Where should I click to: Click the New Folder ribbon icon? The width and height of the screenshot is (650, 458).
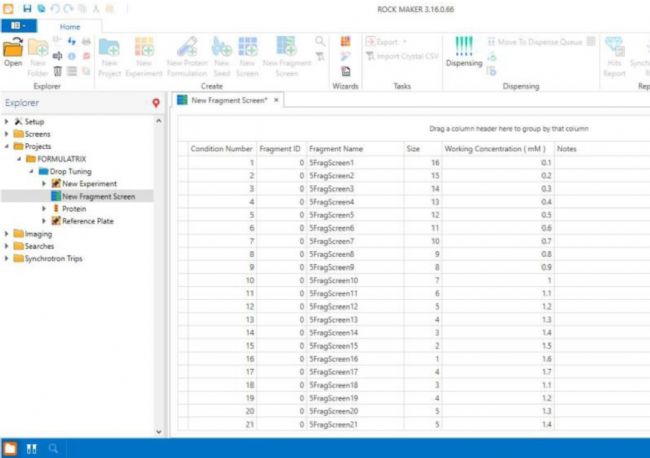[x=38, y=48]
